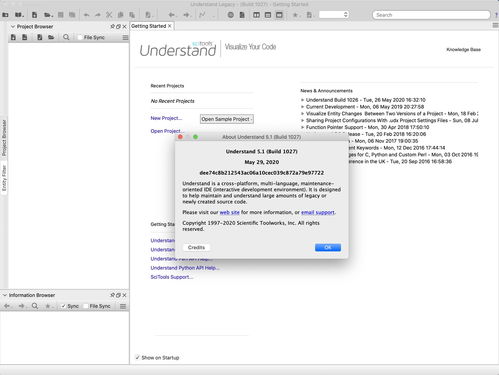
Task: Click the Sharing Project Configurations news entry
Action: tap(392, 120)
